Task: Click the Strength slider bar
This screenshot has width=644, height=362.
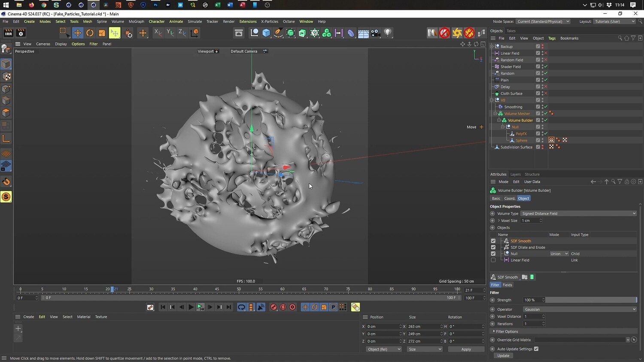Action: point(591,300)
